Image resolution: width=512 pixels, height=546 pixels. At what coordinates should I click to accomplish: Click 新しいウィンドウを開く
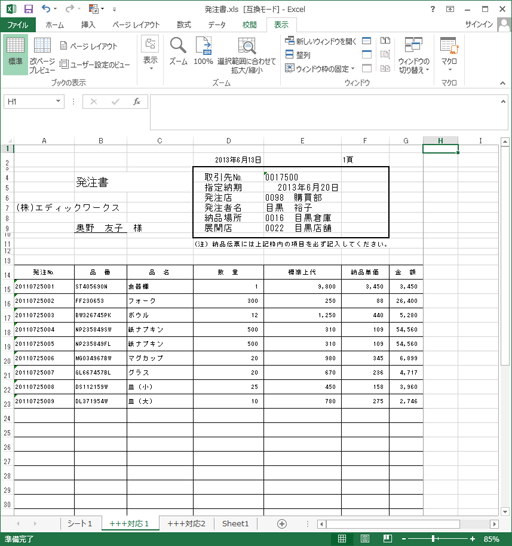click(321, 41)
